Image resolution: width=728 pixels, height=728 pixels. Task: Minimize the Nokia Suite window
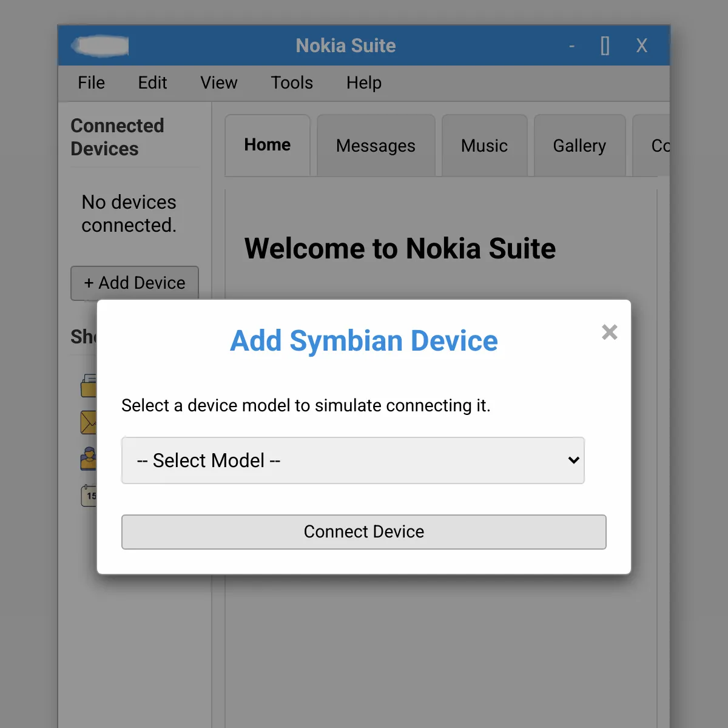tap(571, 45)
